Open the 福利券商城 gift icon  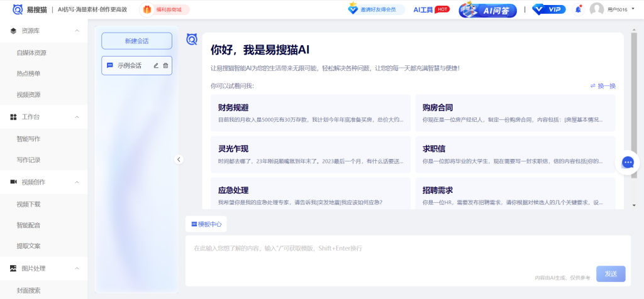(147, 9)
